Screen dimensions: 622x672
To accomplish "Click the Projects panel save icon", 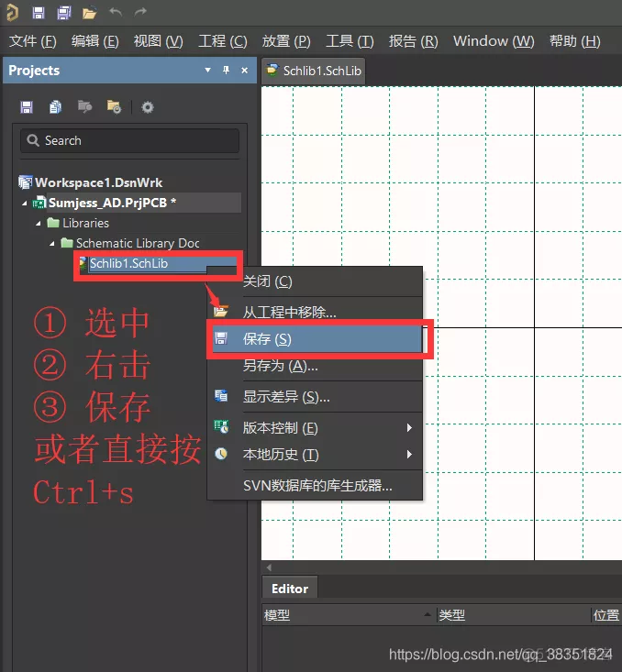I will point(27,106).
